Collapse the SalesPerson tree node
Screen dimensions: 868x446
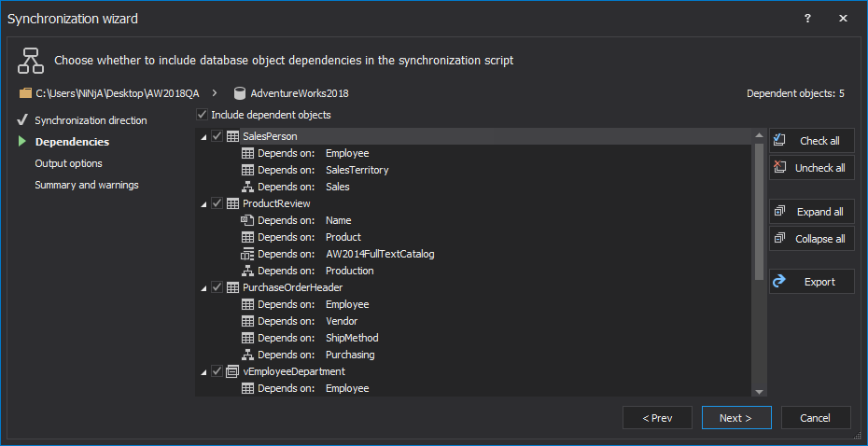[203, 137]
